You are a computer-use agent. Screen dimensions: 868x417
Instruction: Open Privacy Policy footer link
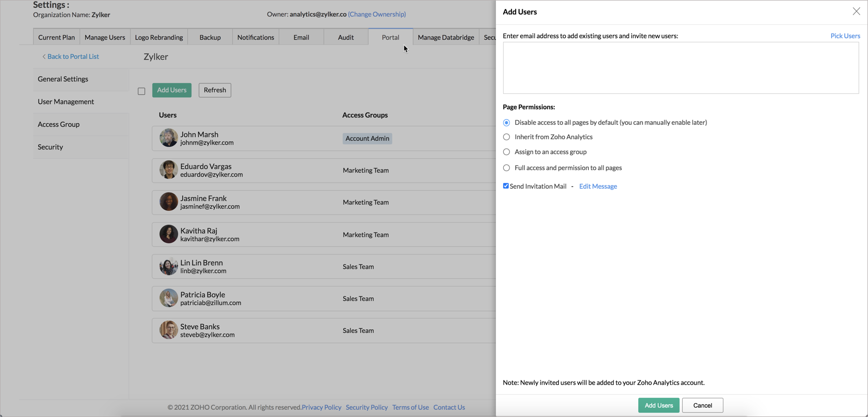322,407
